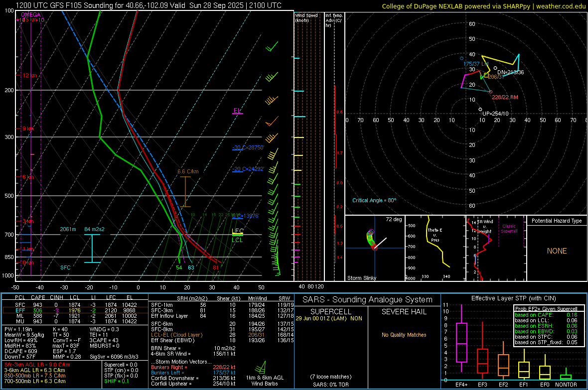Click the surface temperature value 81

click(216, 267)
